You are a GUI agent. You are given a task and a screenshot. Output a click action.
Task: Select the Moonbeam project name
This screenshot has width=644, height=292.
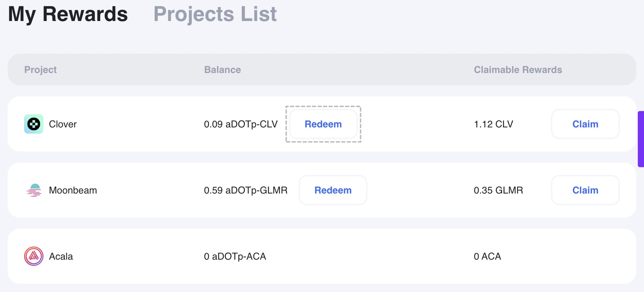click(x=73, y=190)
